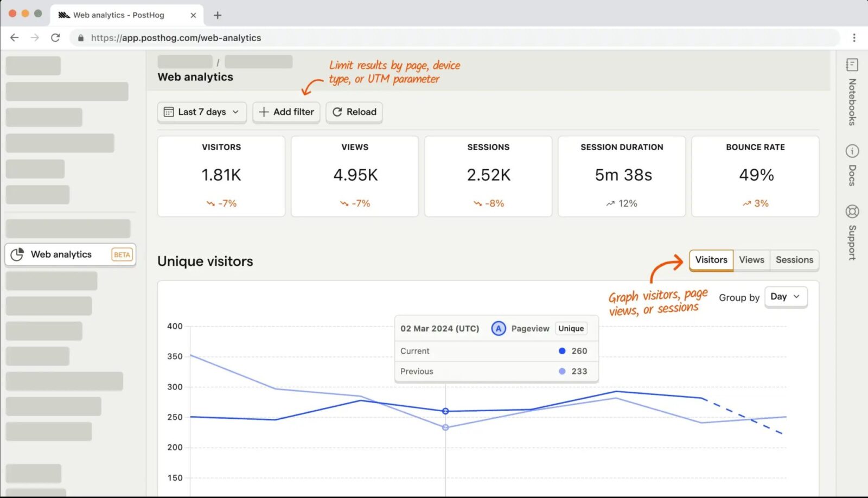Screen dimensions: 868x498
Task: Switch graph to Views
Action: (751, 260)
